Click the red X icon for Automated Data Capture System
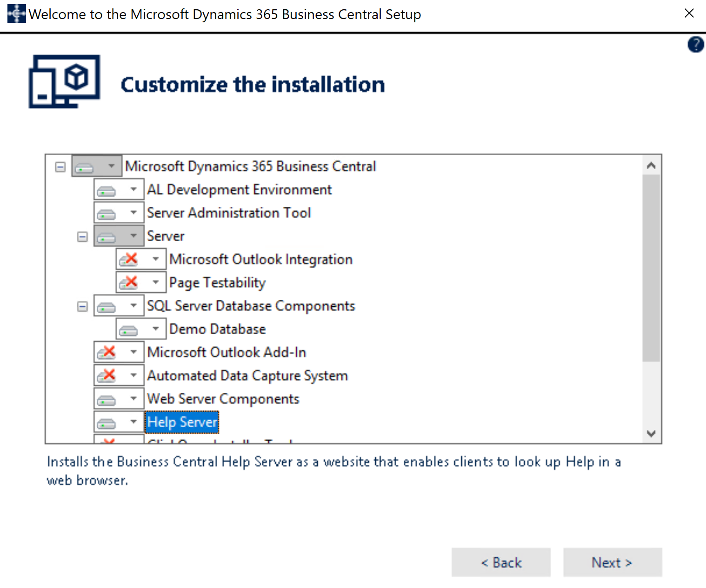 (x=107, y=376)
